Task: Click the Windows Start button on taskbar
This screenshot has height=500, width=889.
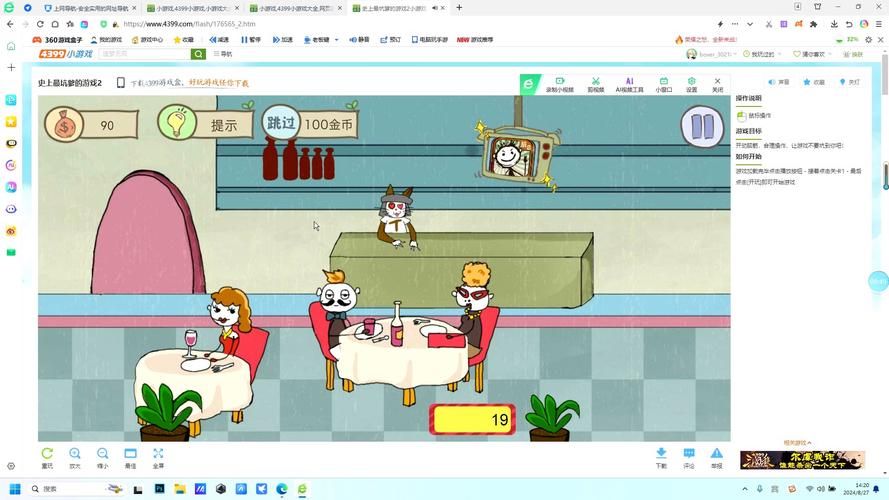Action: pyautogui.click(x=14, y=489)
